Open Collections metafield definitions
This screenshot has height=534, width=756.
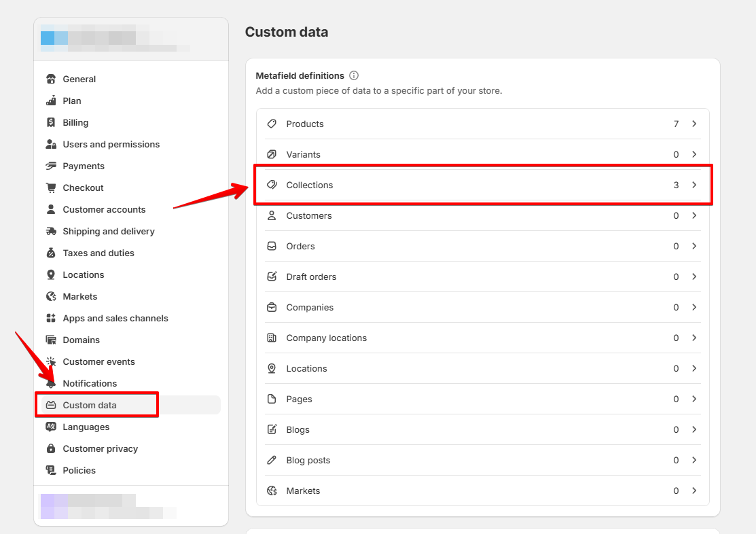(483, 185)
